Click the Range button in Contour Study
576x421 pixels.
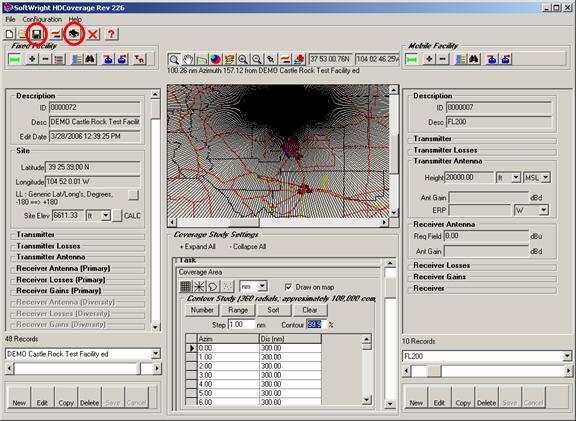[238, 310]
